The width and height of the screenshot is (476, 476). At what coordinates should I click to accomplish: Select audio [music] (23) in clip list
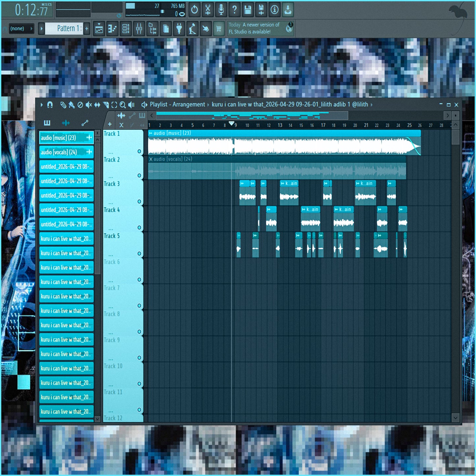click(66, 138)
